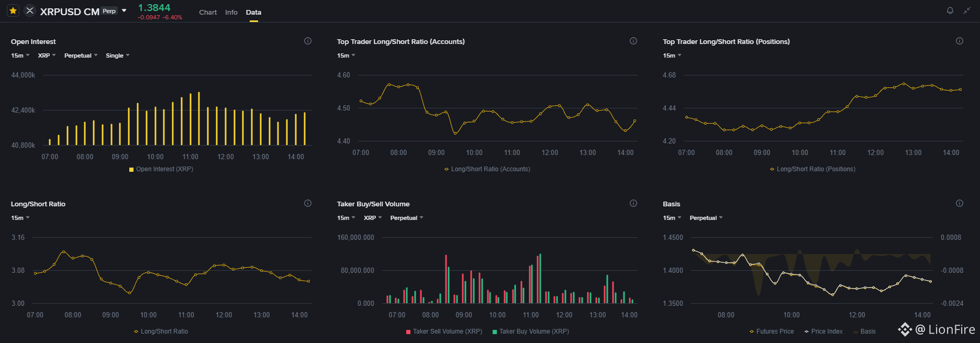Open Interest 15m interval dropdown

[x=20, y=56]
